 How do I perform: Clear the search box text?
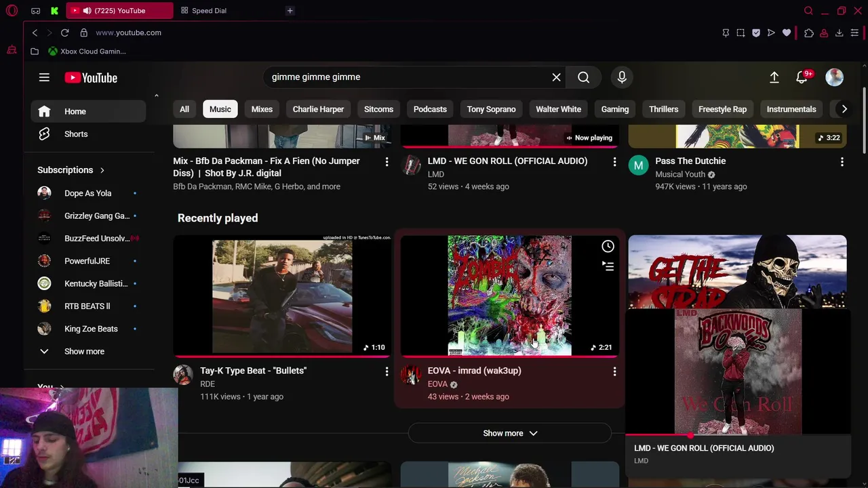coord(556,77)
